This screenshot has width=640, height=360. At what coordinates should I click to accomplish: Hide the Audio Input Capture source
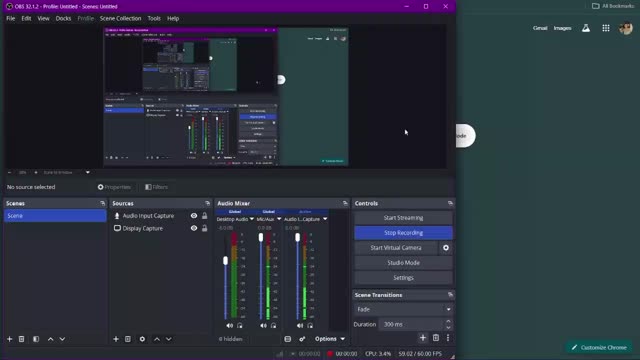(194, 216)
